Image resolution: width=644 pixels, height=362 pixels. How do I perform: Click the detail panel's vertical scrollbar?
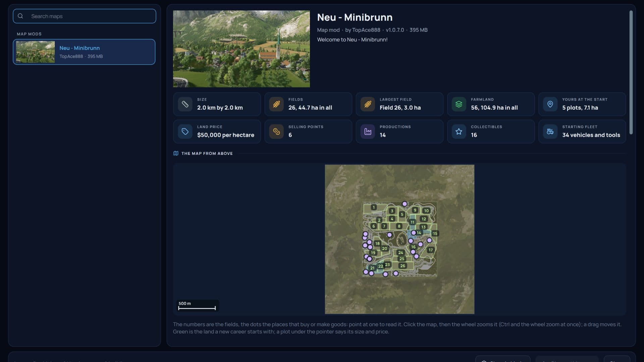[631, 72]
